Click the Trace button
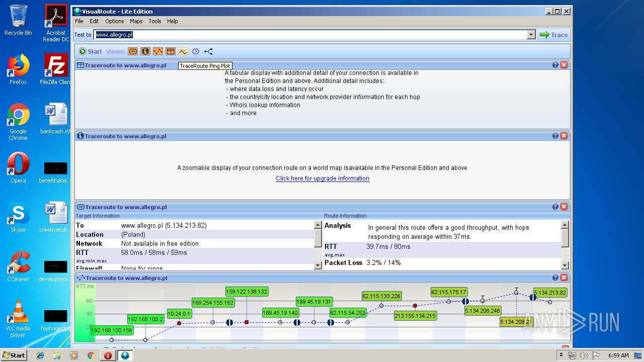 tap(553, 35)
